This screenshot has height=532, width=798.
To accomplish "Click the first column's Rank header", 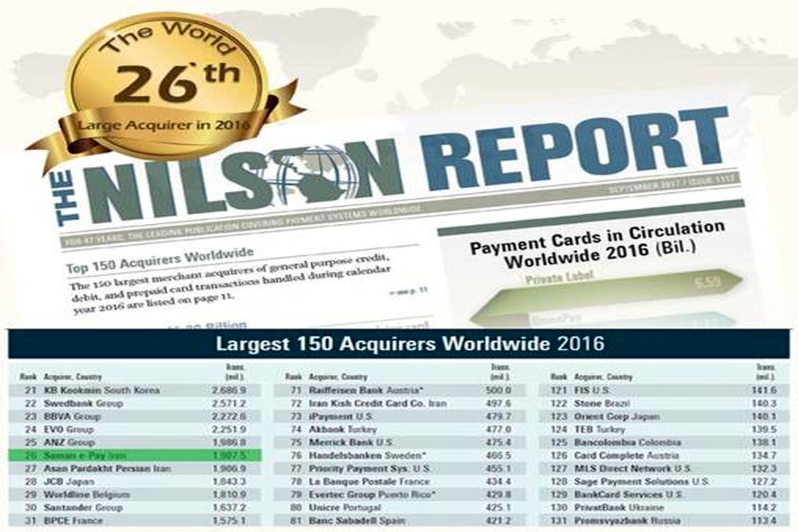I will (x=29, y=377).
